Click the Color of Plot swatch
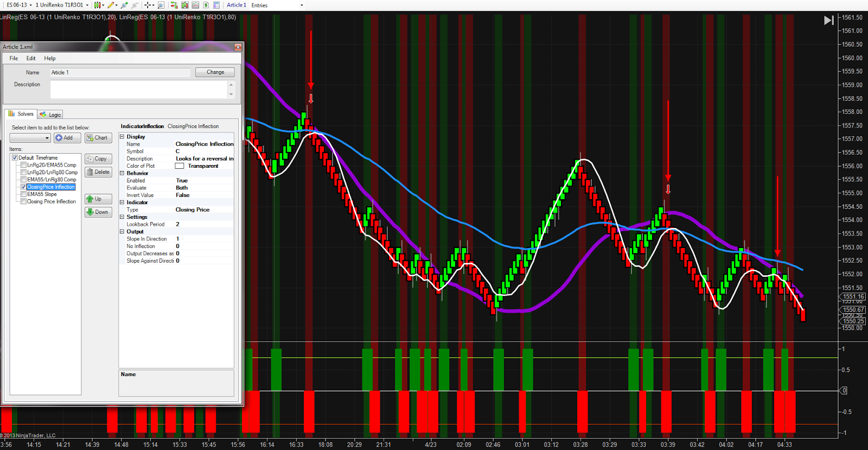The height and width of the screenshot is (450, 868). click(180, 166)
